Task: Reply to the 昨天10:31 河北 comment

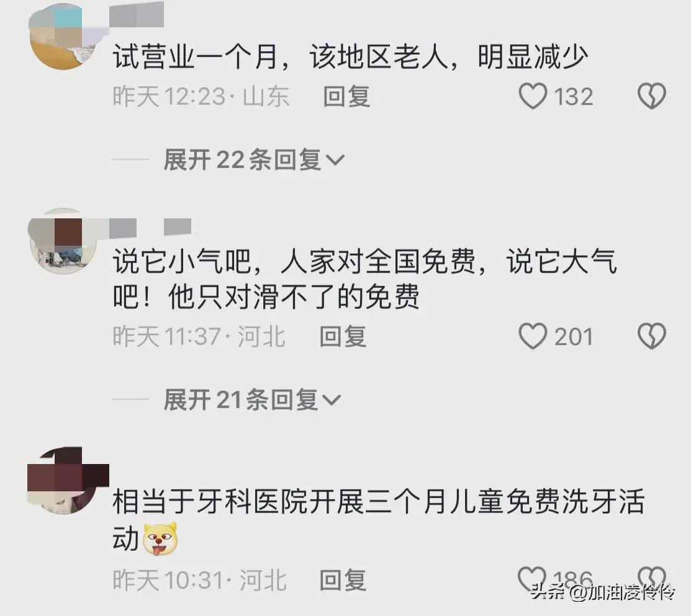Action: [x=343, y=579]
